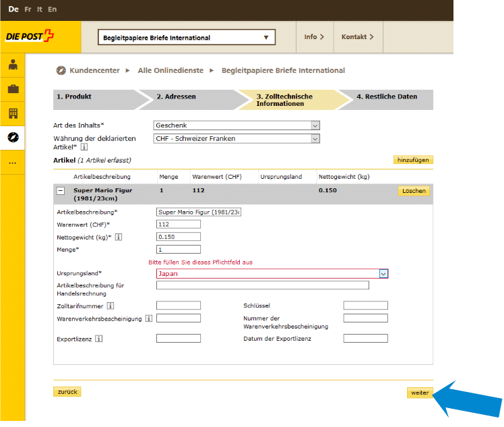Image resolution: width=504 pixels, height=427 pixels.
Task: Click the Löschen button for article
Action: (x=414, y=191)
